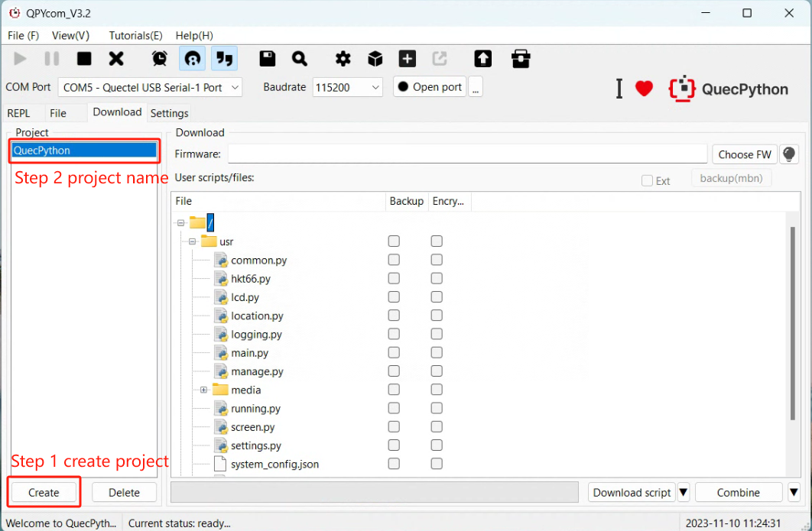
Task: Click the Run (play) toolbar icon
Action: tap(20, 59)
